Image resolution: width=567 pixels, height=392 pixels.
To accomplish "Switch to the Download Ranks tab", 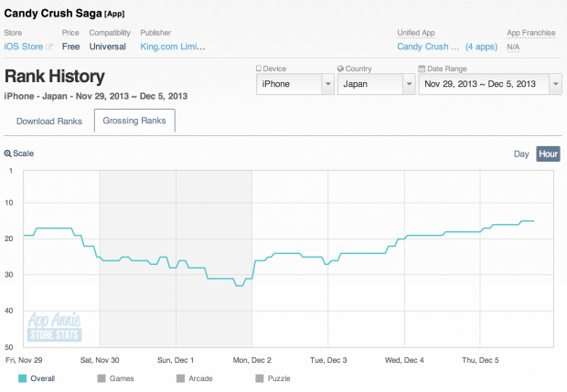I will (x=49, y=122).
